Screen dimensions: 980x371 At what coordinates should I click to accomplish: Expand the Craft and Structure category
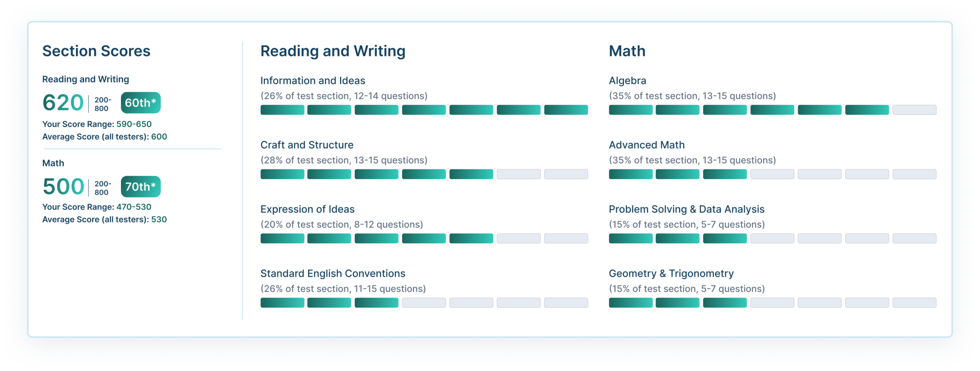click(x=307, y=144)
